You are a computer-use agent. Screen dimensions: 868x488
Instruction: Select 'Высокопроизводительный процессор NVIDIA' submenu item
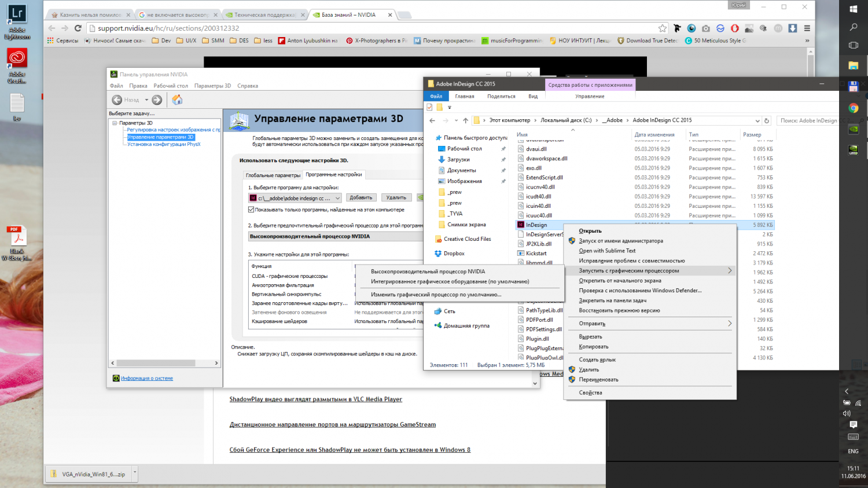pyautogui.click(x=428, y=271)
